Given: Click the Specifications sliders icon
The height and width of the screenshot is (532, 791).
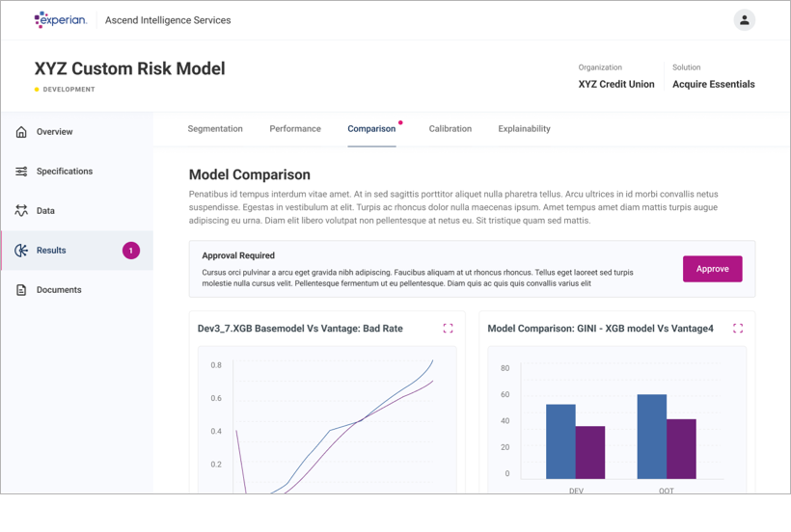Looking at the screenshot, I should tap(21, 172).
